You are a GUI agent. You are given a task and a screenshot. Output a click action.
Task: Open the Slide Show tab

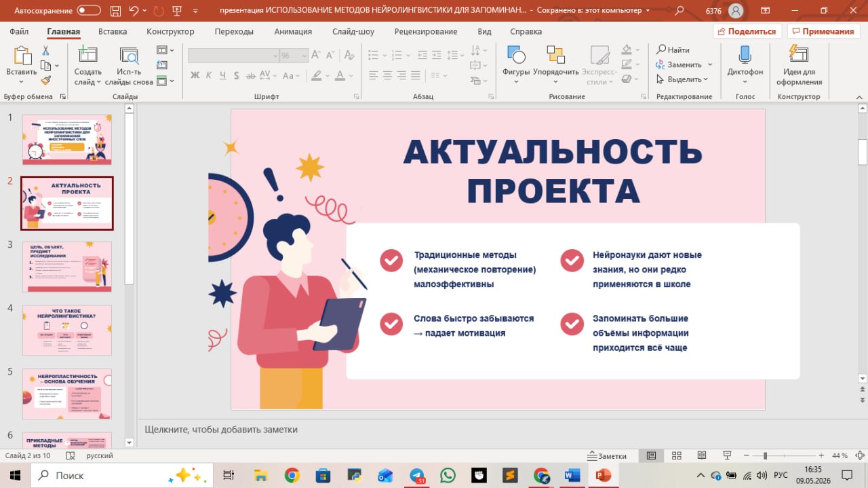[353, 31]
